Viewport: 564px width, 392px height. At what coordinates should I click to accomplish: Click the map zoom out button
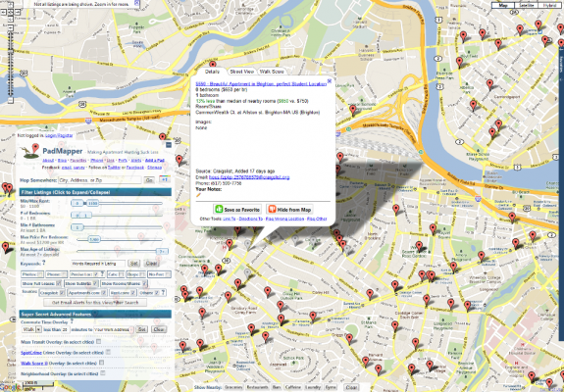pos(11,100)
